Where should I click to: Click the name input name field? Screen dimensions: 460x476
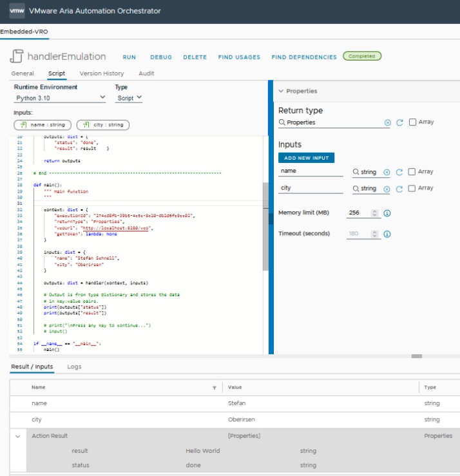pyautogui.click(x=311, y=171)
